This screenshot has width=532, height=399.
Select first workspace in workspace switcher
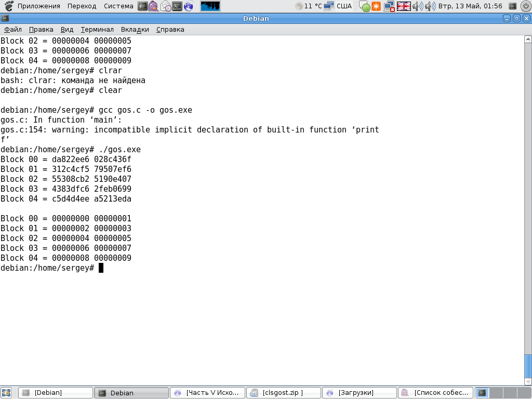click(x=482, y=393)
